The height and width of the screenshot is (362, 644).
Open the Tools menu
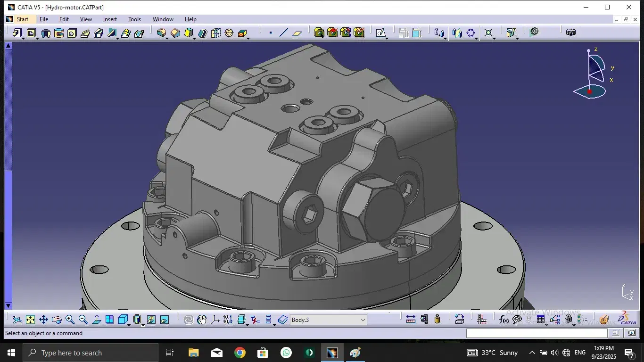pyautogui.click(x=134, y=19)
